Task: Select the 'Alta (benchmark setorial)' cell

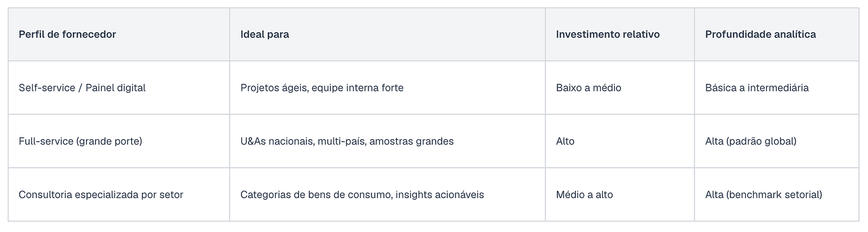Action: pyautogui.click(x=777, y=195)
